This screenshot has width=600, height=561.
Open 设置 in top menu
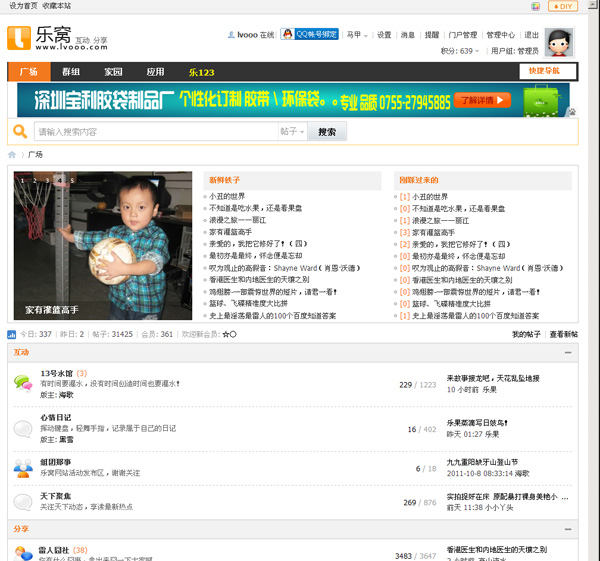(x=384, y=35)
